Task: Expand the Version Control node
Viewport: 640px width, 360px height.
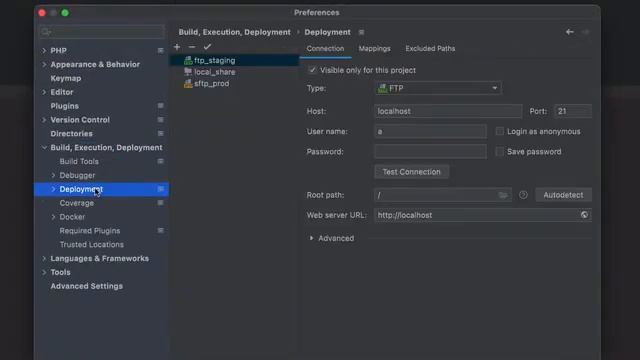Action: pyautogui.click(x=44, y=120)
